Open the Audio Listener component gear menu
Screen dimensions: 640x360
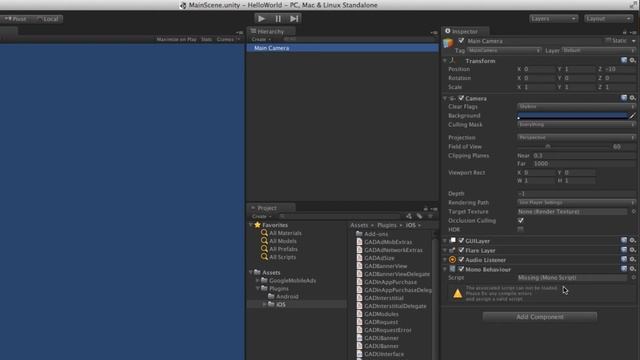(632, 259)
